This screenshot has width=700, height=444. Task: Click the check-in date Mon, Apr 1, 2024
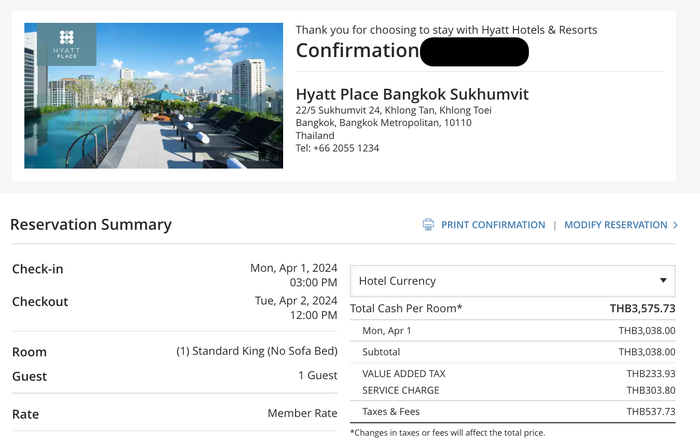tap(293, 268)
